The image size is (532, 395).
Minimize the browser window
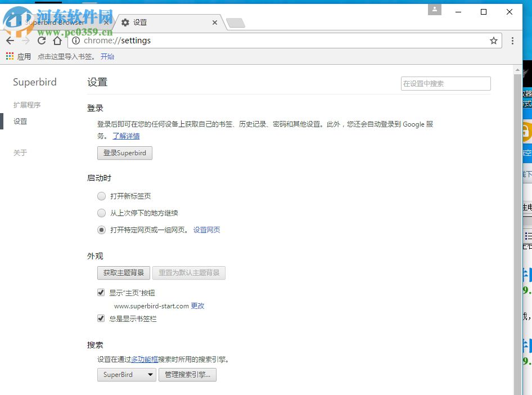coord(458,12)
